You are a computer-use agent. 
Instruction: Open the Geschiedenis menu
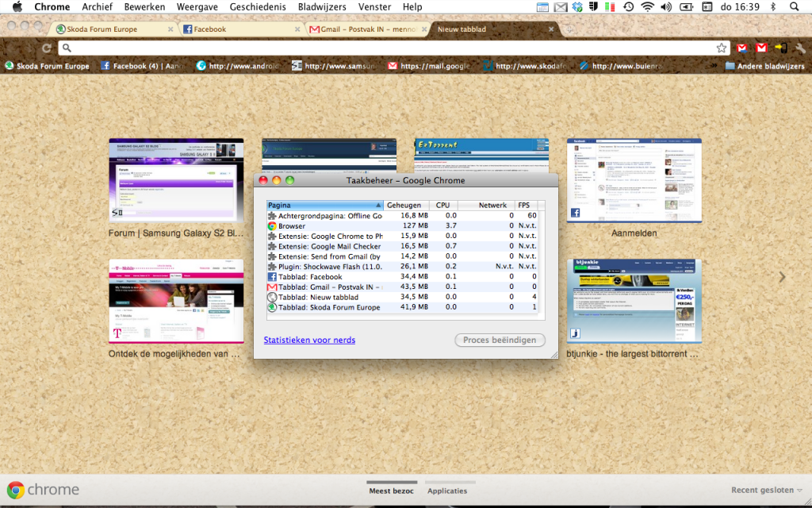(x=258, y=6)
